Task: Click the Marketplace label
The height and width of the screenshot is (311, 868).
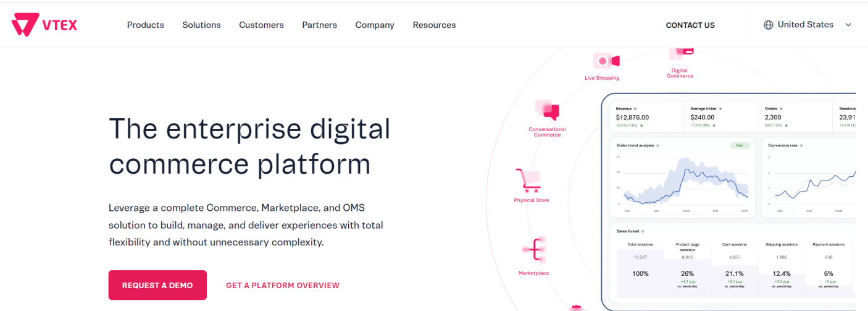Action: point(533,273)
